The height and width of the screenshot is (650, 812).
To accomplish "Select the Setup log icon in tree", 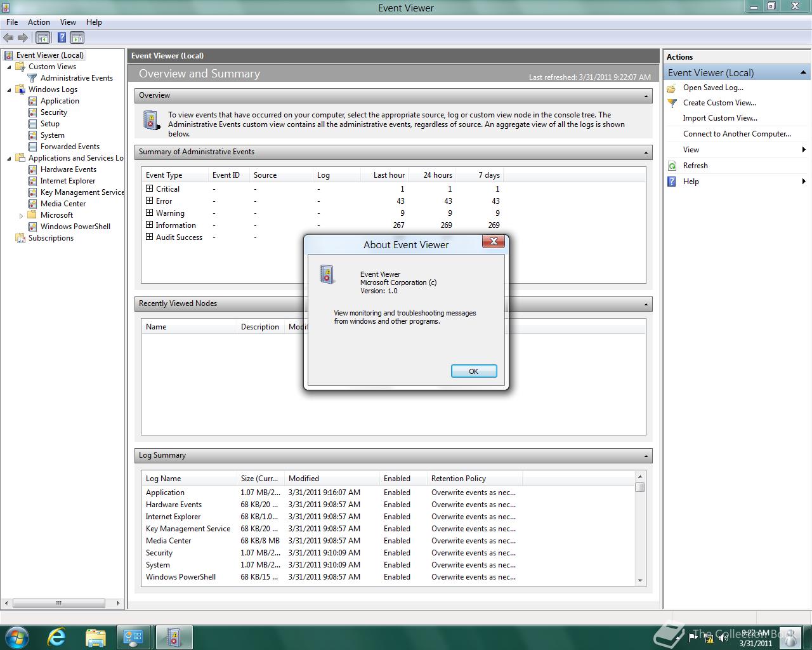I will tap(32, 124).
